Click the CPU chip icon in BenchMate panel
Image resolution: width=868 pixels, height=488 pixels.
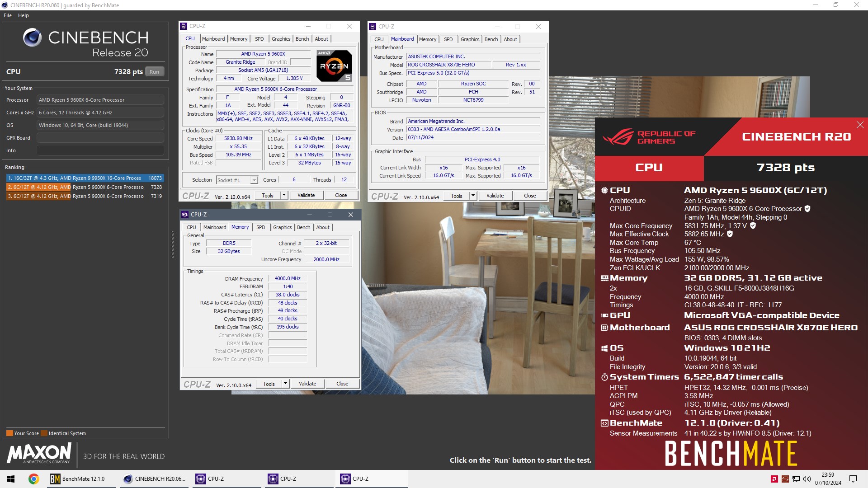pos(604,190)
